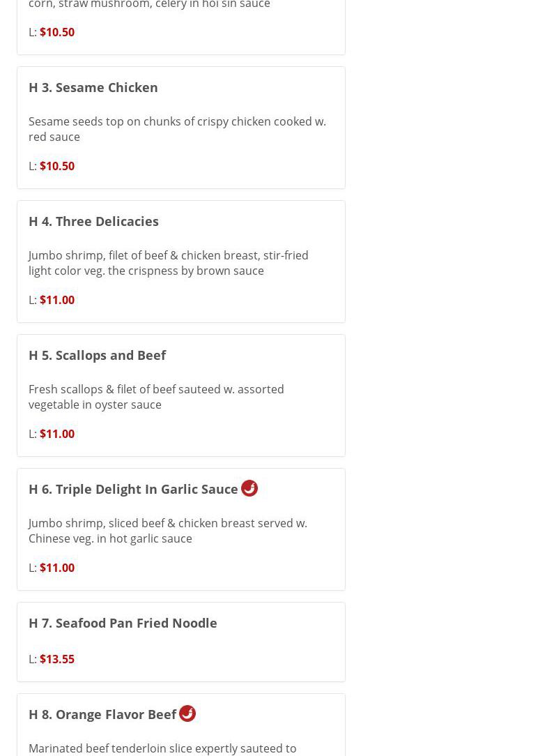Click the $10.50 price under Sesame Chicken
This screenshot has height=756, width=547.
click(57, 166)
